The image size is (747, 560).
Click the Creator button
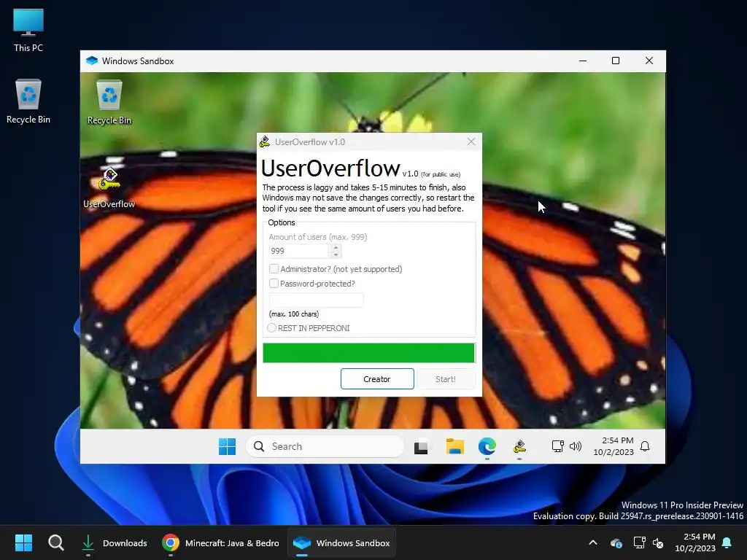[377, 379]
